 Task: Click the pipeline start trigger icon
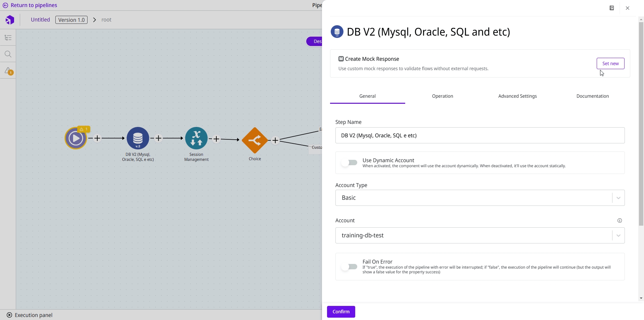click(76, 138)
